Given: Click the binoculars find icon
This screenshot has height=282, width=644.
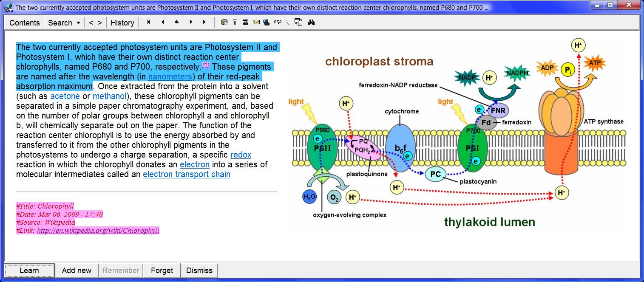Looking at the screenshot, I should tap(311, 23).
